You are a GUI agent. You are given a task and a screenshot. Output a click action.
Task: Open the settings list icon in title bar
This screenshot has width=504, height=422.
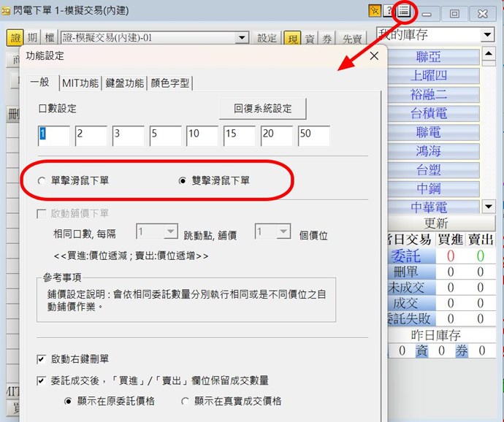click(x=403, y=11)
